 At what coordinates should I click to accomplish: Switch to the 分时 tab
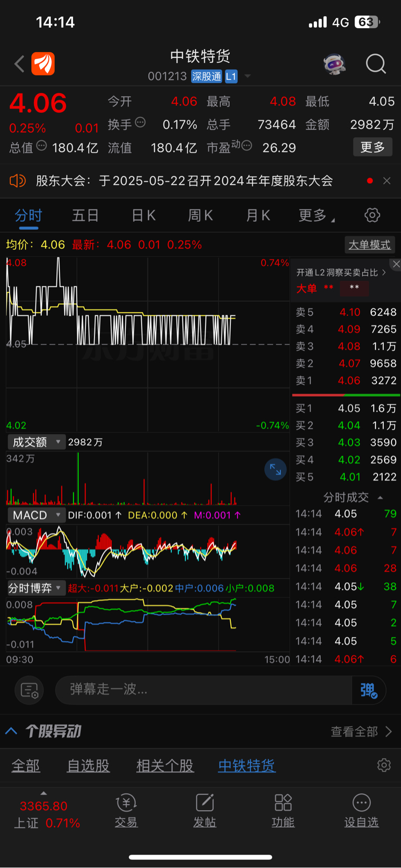click(x=28, y=216)
